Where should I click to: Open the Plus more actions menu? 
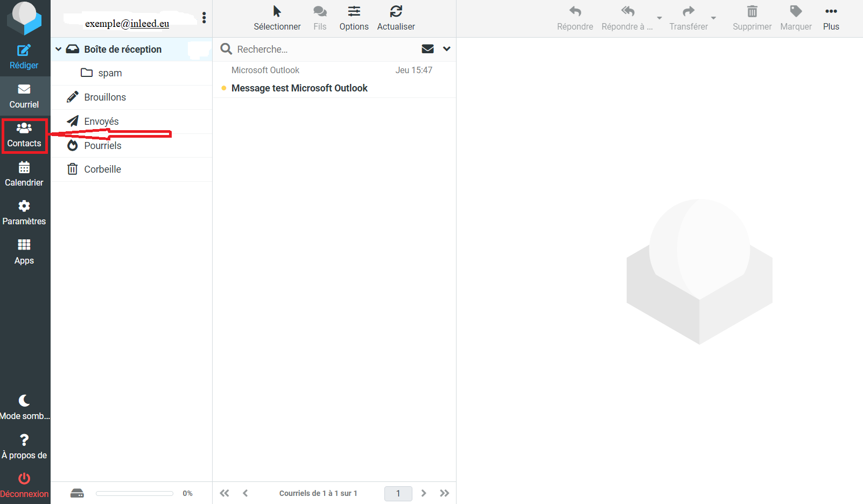click(x=831, y=18)
